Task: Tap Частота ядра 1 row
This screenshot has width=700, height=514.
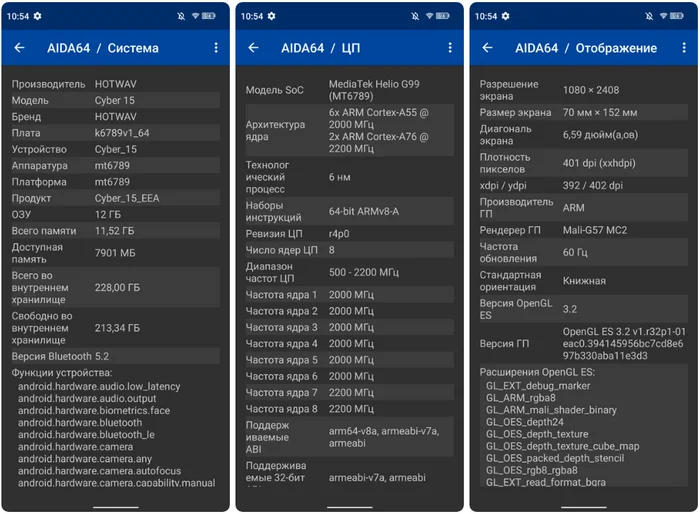Action: (x=350, y=295)
